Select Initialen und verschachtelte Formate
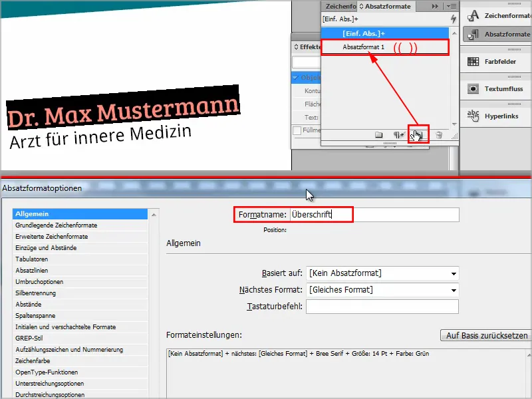The height and width of the screenshot is (399, 532). click(x=80, y=327)
